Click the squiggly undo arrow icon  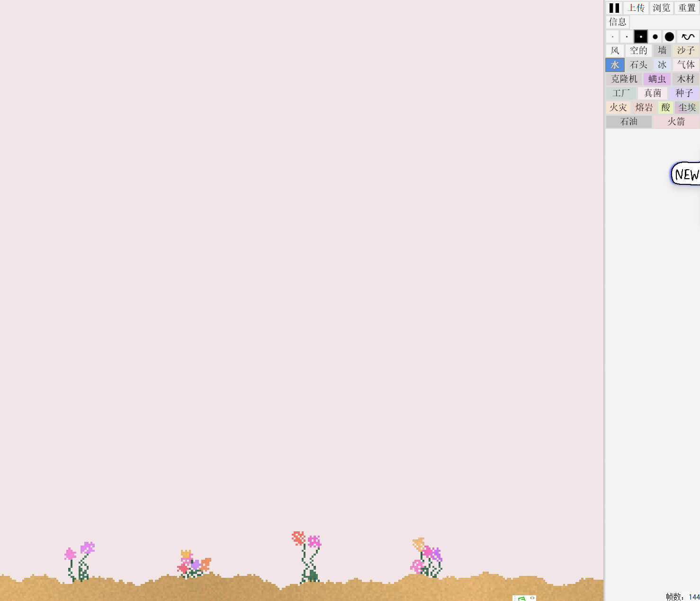click(x=688, y=36)
